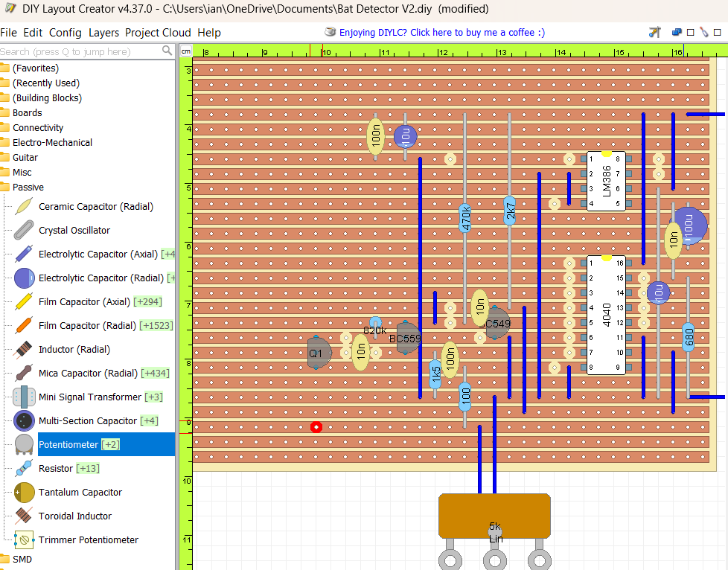This screenshot has width=728, height=570.
Task: Select the Trimmer Potentiometer icon
Action: [x=24, y=539]
